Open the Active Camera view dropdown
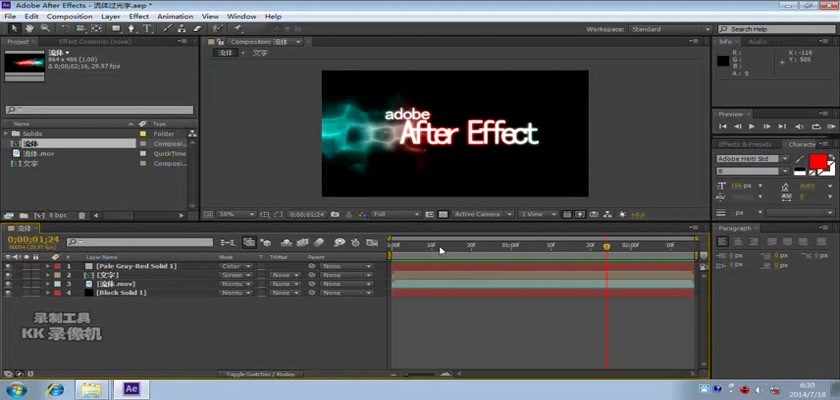The height and width of the screenshot is (400, 840). tap(482, 214)
